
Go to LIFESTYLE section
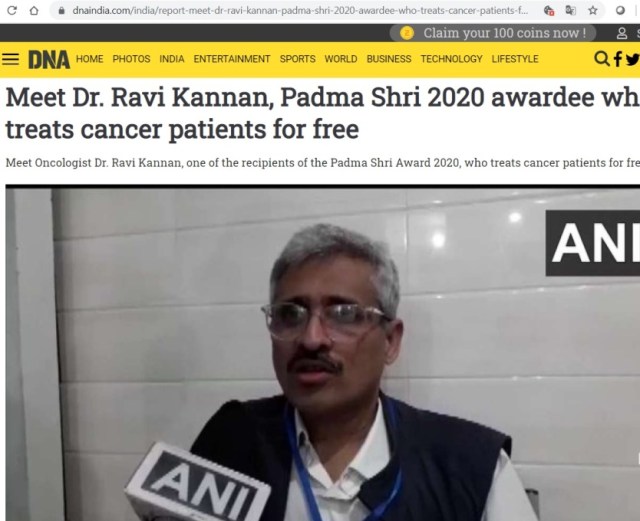[515, 59]
